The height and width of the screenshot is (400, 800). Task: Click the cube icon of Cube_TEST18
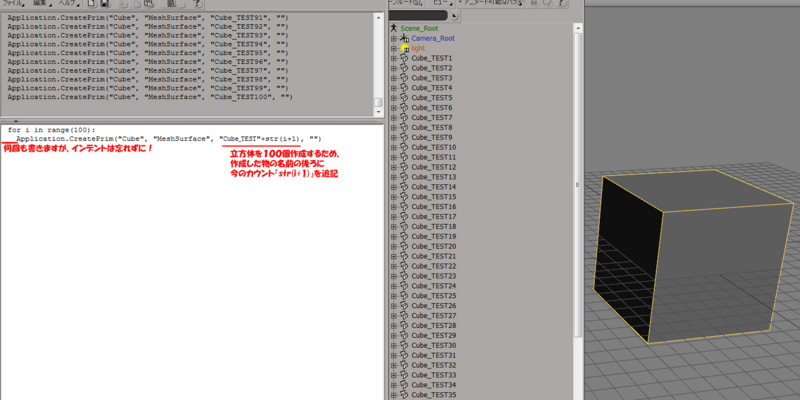404,227
